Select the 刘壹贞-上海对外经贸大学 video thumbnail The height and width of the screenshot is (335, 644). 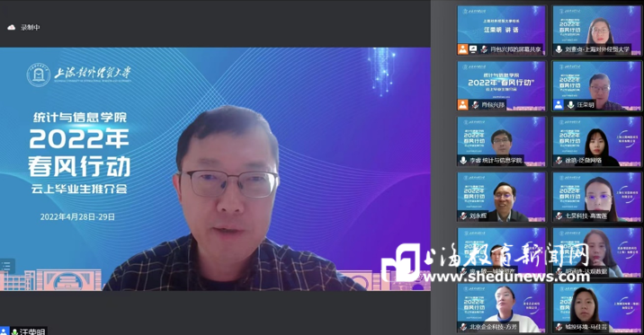596,31
